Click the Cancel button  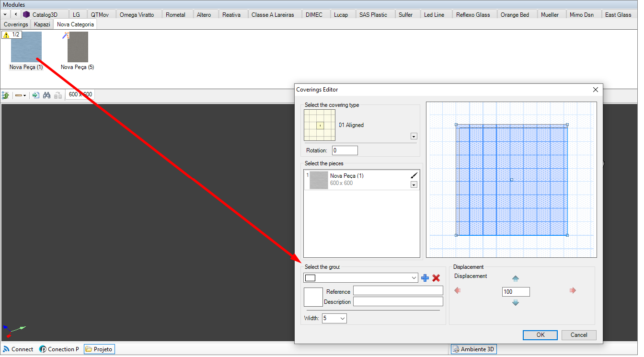(x=579, y=335)
